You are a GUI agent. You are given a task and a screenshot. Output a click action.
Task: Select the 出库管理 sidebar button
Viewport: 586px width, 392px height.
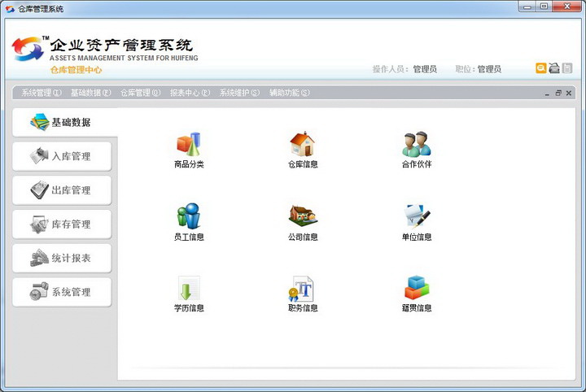pyautogui.click(x=62, y=190)
